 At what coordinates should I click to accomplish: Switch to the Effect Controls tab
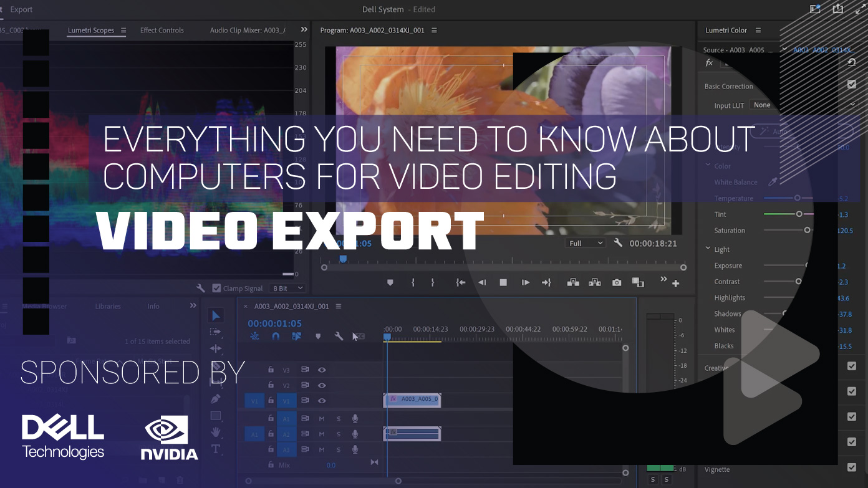[162, 30]
